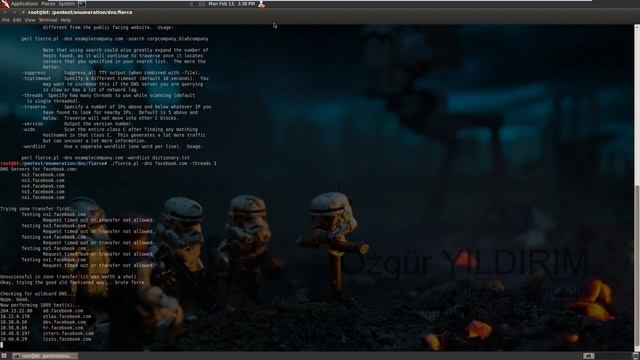Launch terminal from top panel launcher icon
The height and width of the screenshot is (360, 640).
(x=81, y=4)
